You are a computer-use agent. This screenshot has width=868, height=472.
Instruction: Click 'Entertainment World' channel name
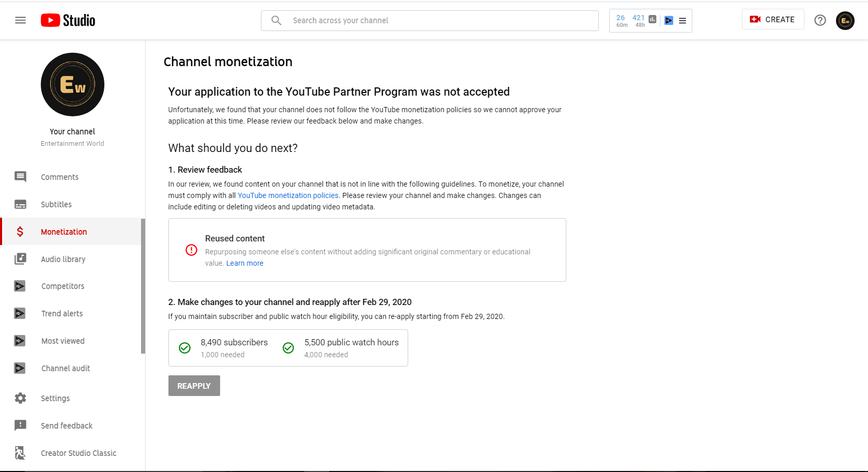coord(72,144)
